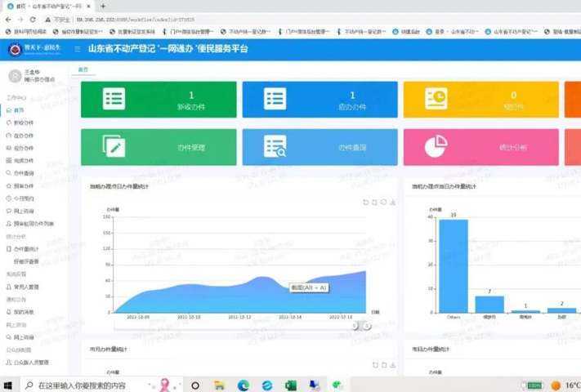The width and height of the screenshot is (581, 392).
Task: Open Excel from the taskbar
Action: [x=291, y=385]
